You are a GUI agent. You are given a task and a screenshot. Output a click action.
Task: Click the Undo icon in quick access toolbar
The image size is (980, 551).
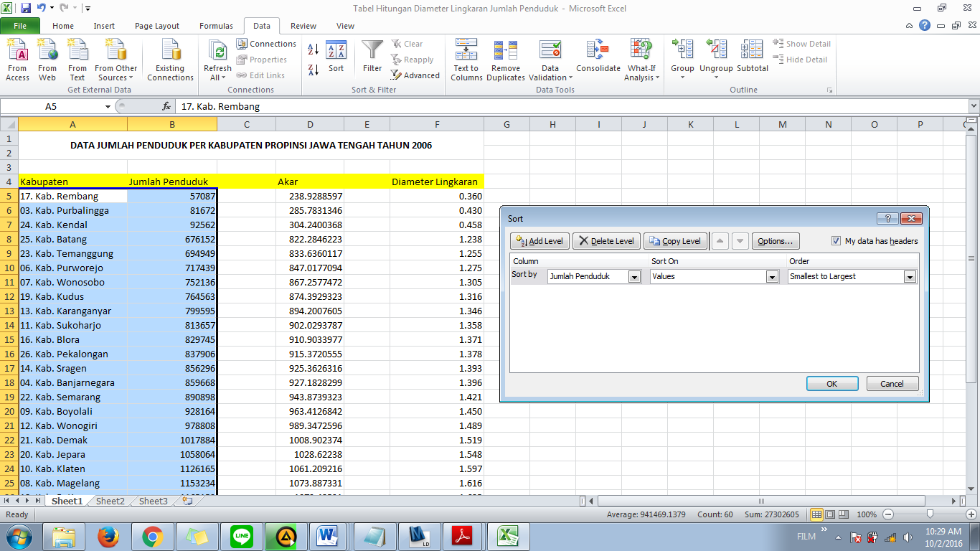pos(42,8)
